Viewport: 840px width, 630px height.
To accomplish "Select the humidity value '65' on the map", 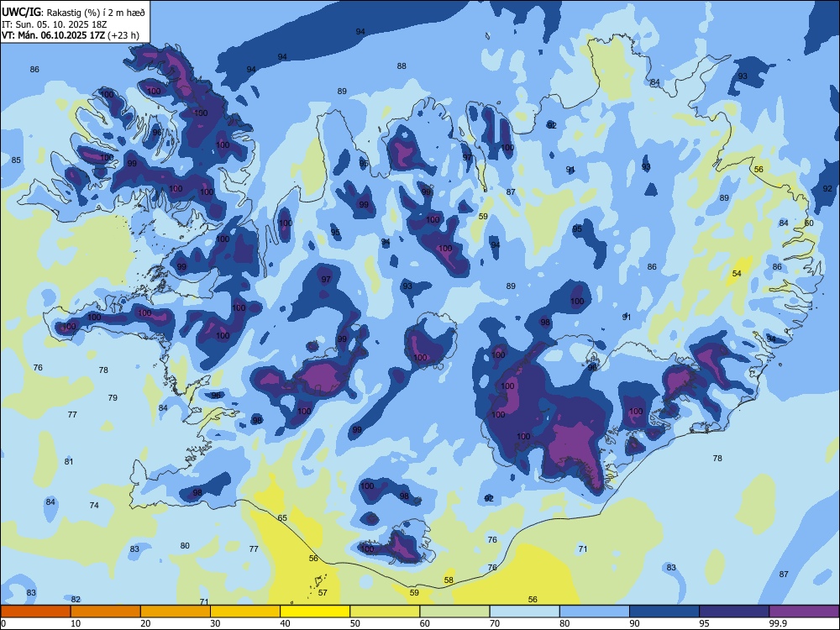I will pyautogui.click(x=282, y=518).
